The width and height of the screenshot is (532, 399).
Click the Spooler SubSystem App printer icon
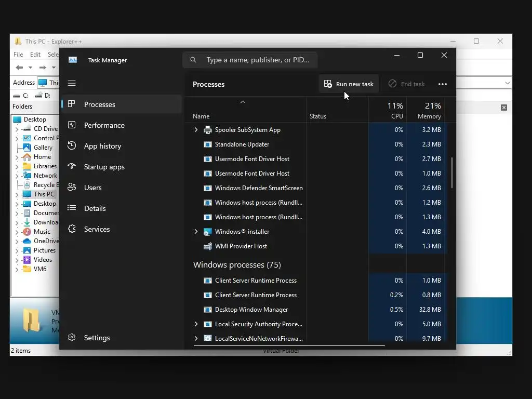click(208, 129)
